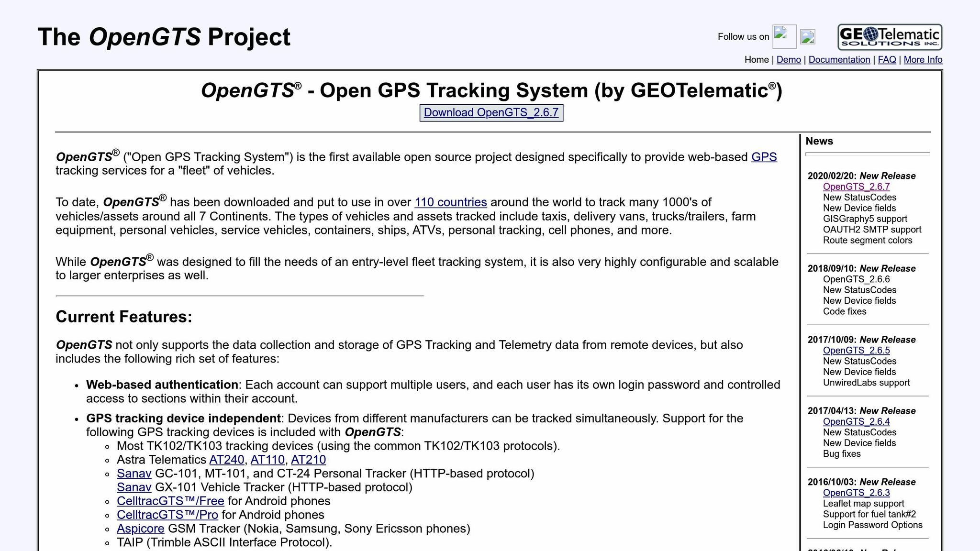Open the Documentation navigation item
This screenshot has width=980, height=551.
coord(839,59)
